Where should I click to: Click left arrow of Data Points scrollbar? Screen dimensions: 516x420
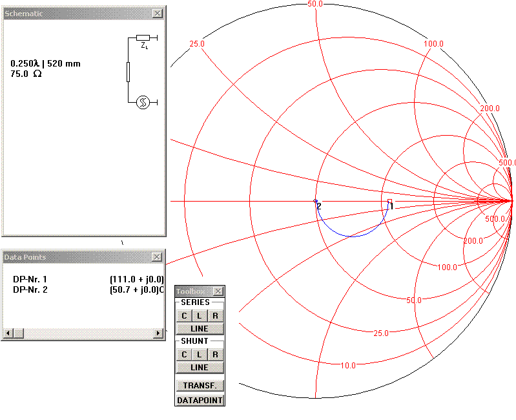tap(8, 333)
